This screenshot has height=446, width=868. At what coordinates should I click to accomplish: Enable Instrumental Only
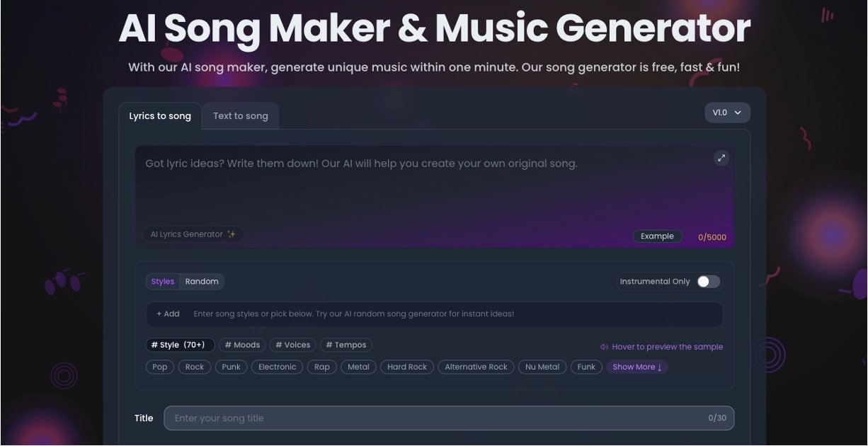[708, 281]
